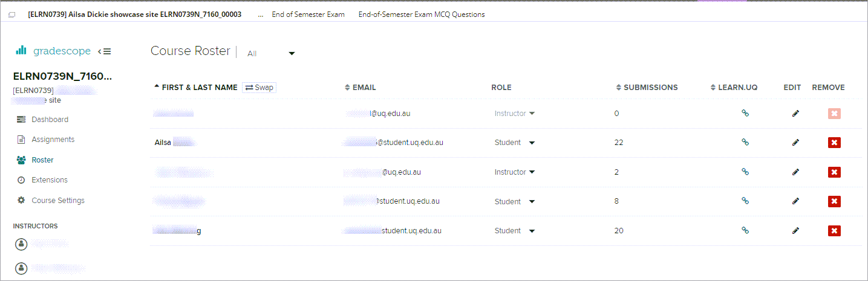The height and width of the screenshot is (281, 868).
Task: Click Learn.UQ link icon for student with 8 submissions
Action: click(745, 201)
